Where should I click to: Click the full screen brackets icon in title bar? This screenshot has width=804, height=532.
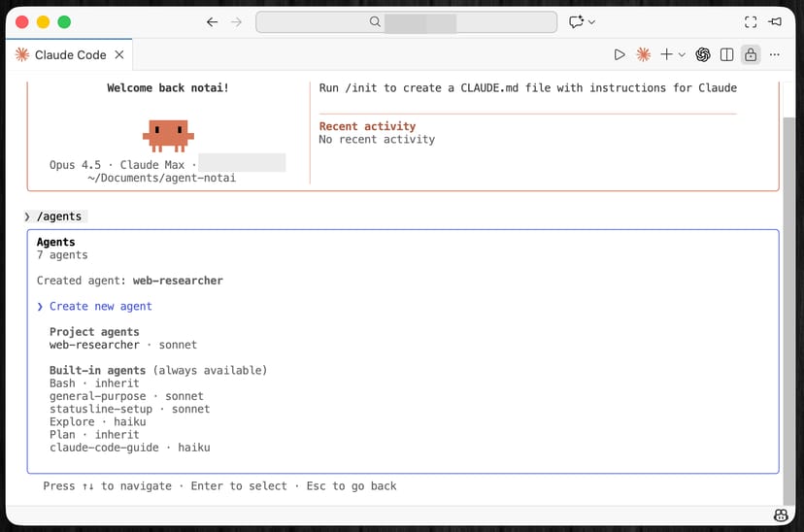click(750, 22)
